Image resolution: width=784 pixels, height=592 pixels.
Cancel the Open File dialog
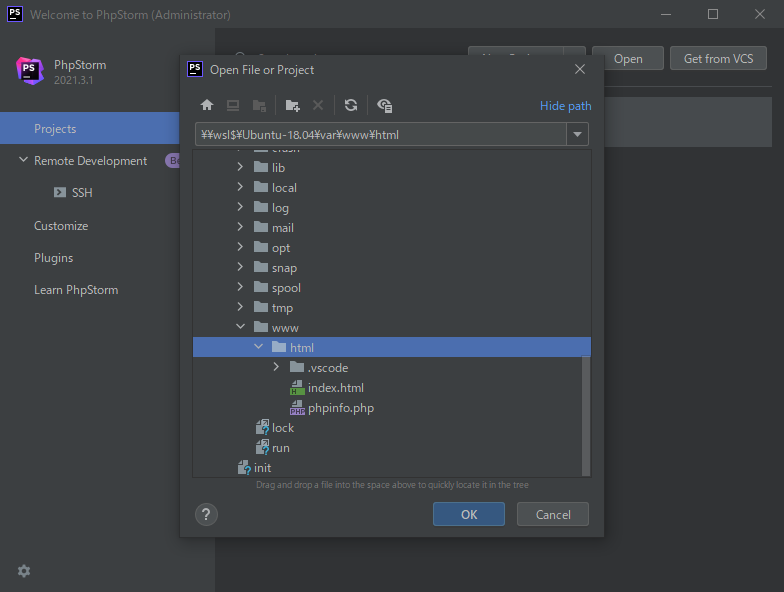552,514
